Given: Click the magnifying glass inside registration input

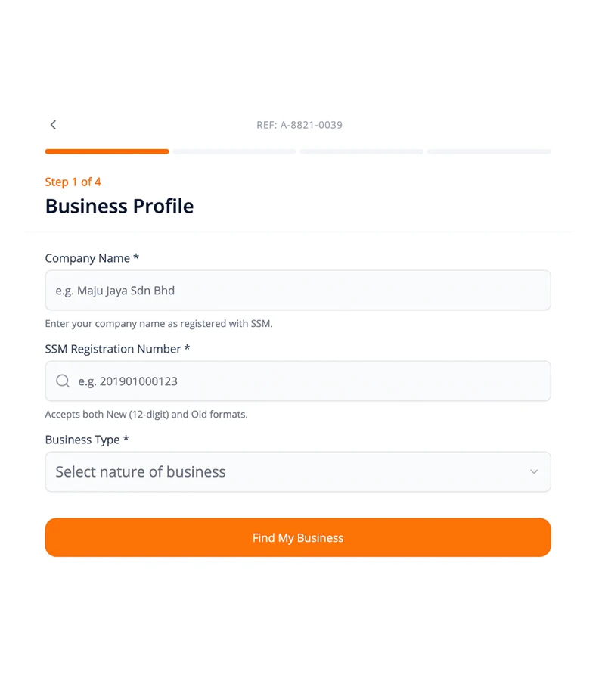Looking at the screenshot, I should tap(63, 381).
